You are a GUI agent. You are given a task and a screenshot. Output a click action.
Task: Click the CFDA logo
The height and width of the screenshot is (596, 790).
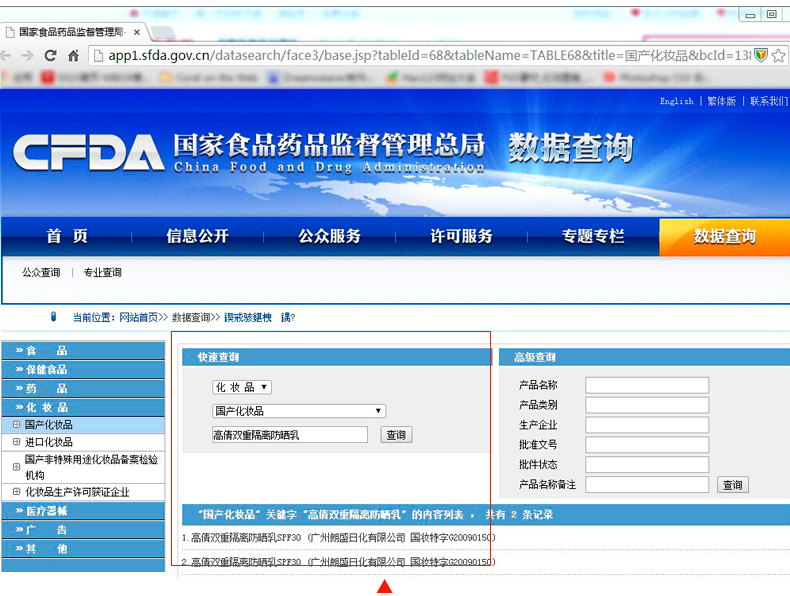click(89, 152)
